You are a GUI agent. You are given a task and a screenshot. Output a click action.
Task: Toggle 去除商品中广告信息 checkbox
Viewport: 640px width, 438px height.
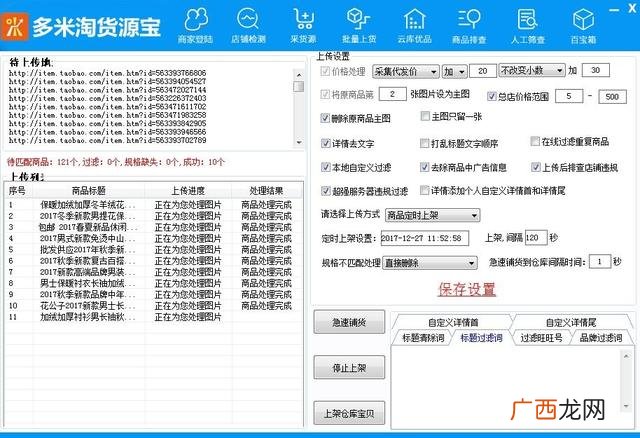pyautogui.click(x=424, y=167)
